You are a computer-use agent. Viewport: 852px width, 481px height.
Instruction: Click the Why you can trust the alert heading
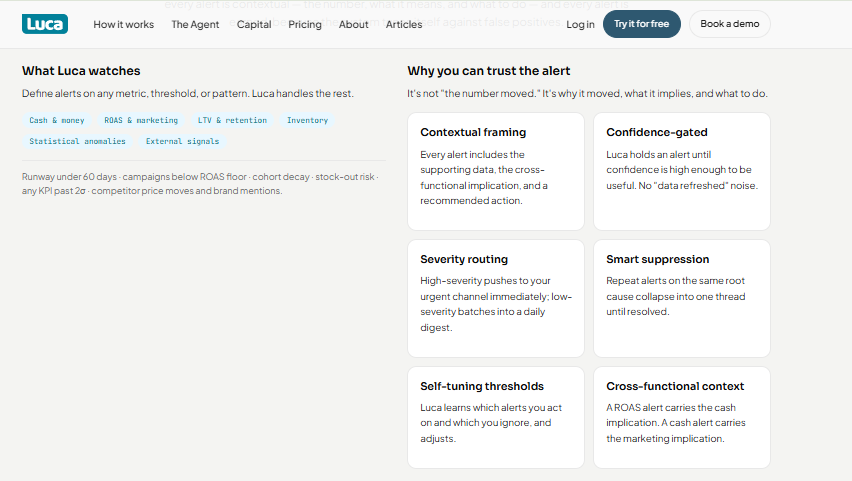(x=488, y=71)
